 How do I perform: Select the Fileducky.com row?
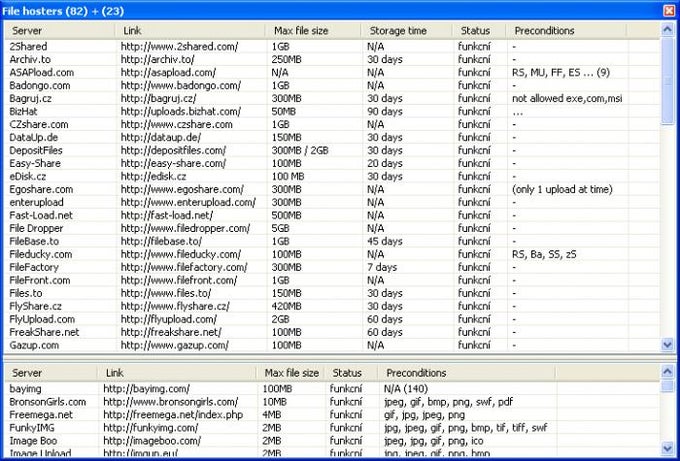click(x=332, y=255)
